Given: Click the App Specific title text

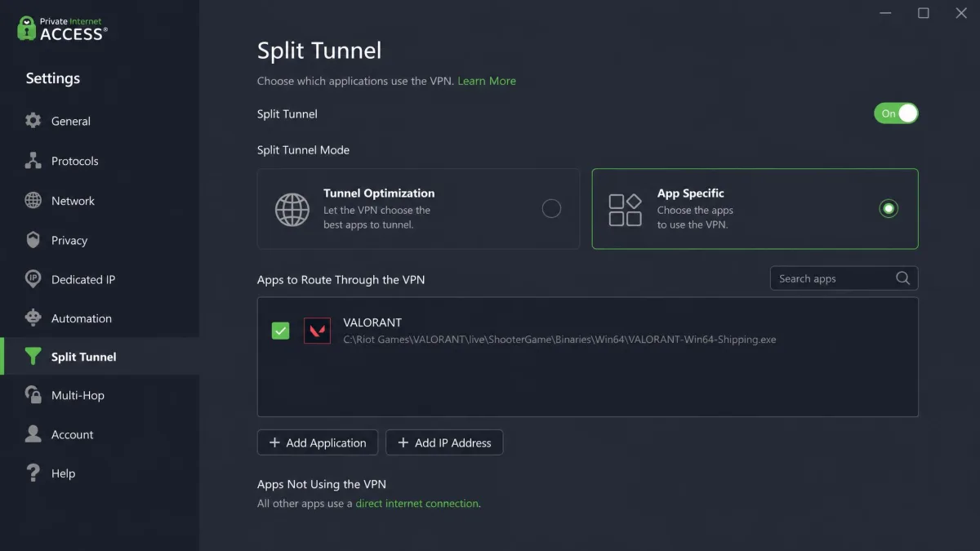Looking at the screenshot, I should (691, 193).
